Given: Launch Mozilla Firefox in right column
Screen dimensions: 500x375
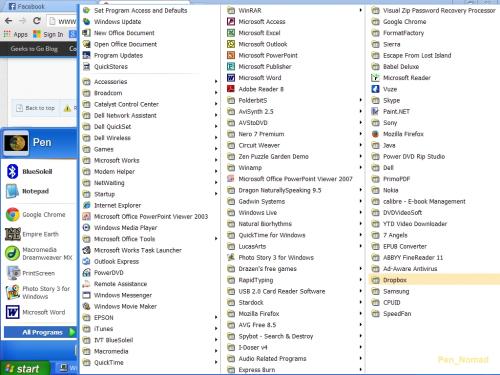Looking at the screenshot, I should point(403,134).
